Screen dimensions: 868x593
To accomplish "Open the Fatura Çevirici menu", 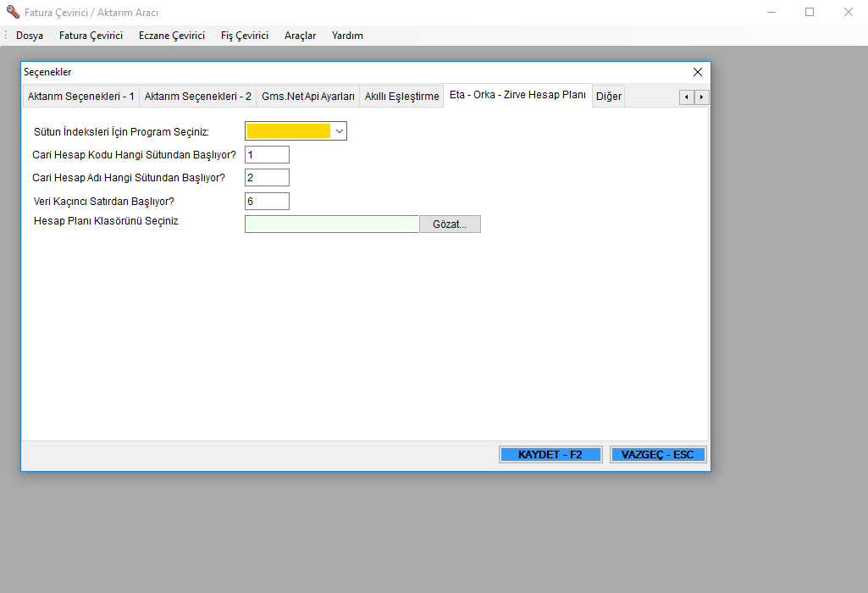I will 91,36.
